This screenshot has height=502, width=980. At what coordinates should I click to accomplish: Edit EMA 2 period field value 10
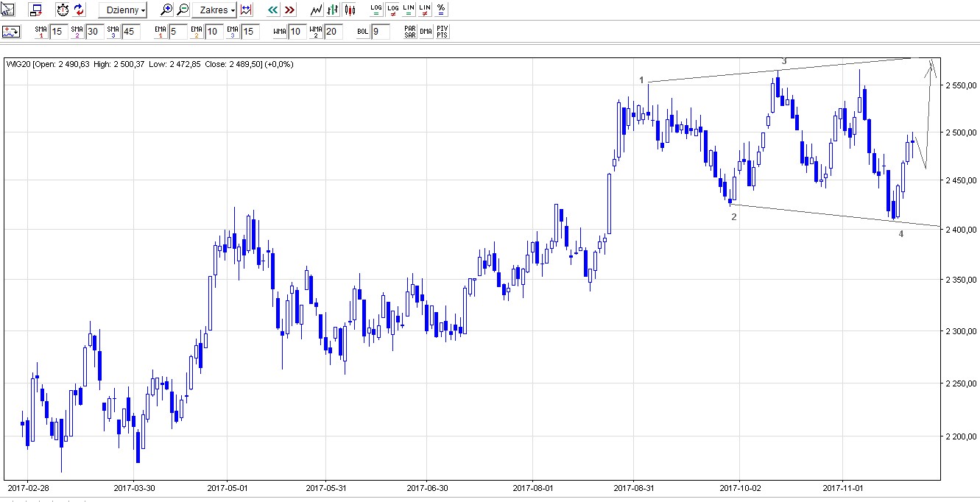click(214, 32)
